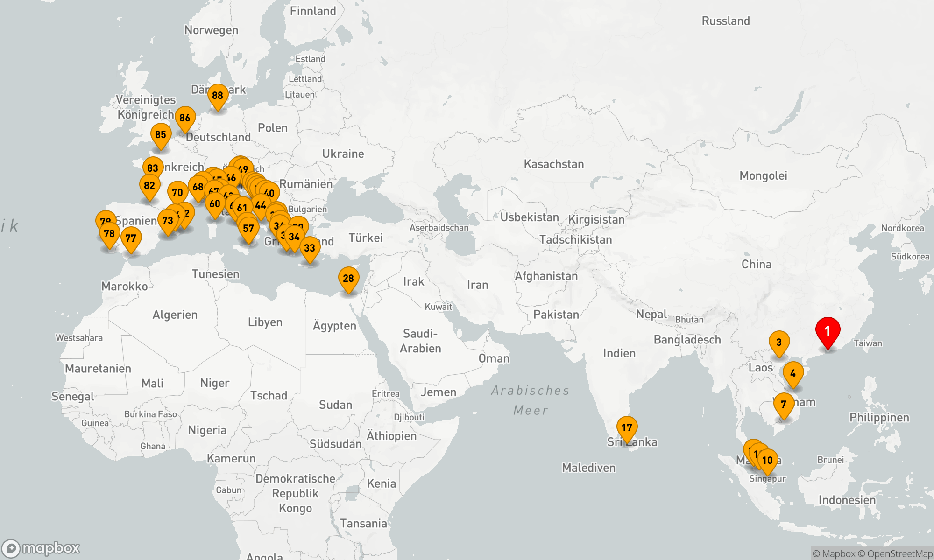Click the red marker numbered 1
Image resolution: width=934 pixels, height=560 pixels.
828,331
